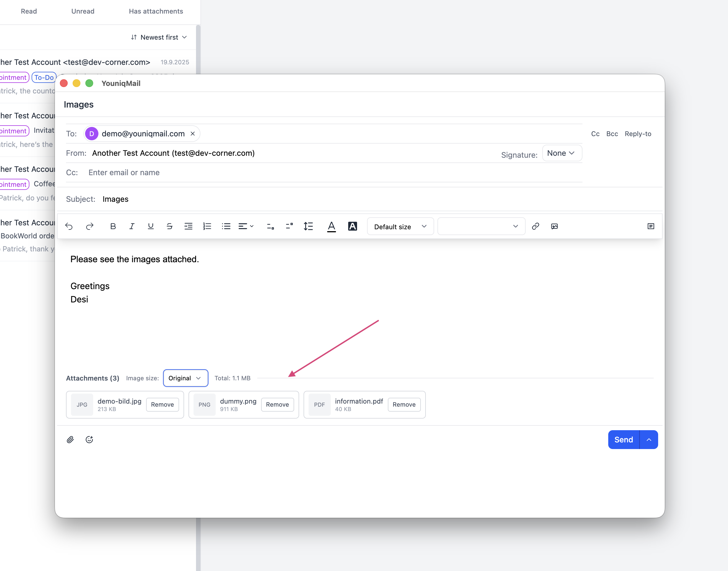Image resolution: width=728 pixels, height=571 pixels.
Task: Pick text color with the A icon
Action: pos(331,226)
